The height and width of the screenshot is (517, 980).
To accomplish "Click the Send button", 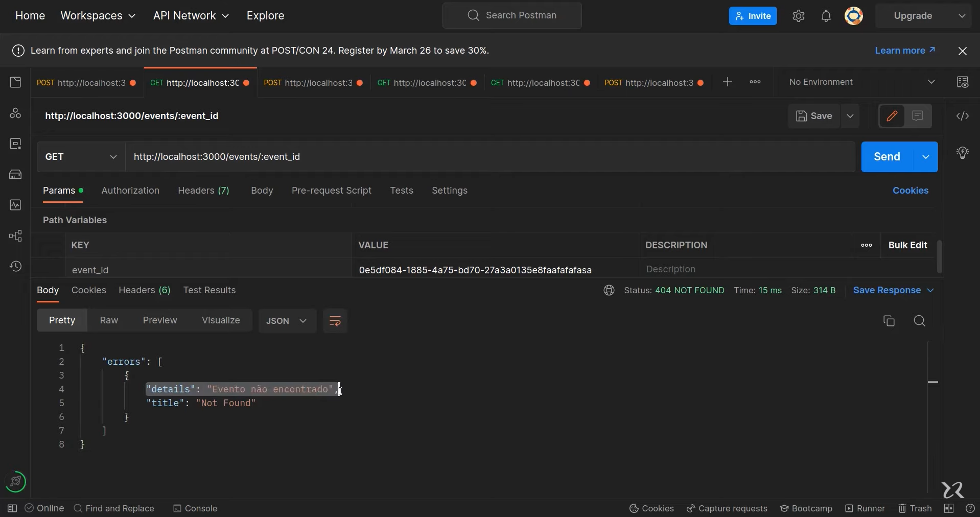I will tap(887, 157).
